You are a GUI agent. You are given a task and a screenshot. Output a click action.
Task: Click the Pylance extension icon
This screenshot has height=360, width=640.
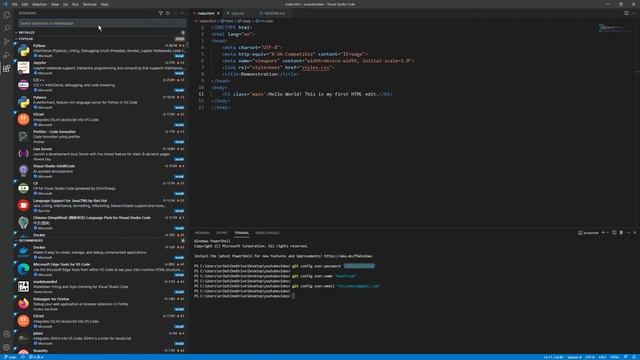point(24,102)
